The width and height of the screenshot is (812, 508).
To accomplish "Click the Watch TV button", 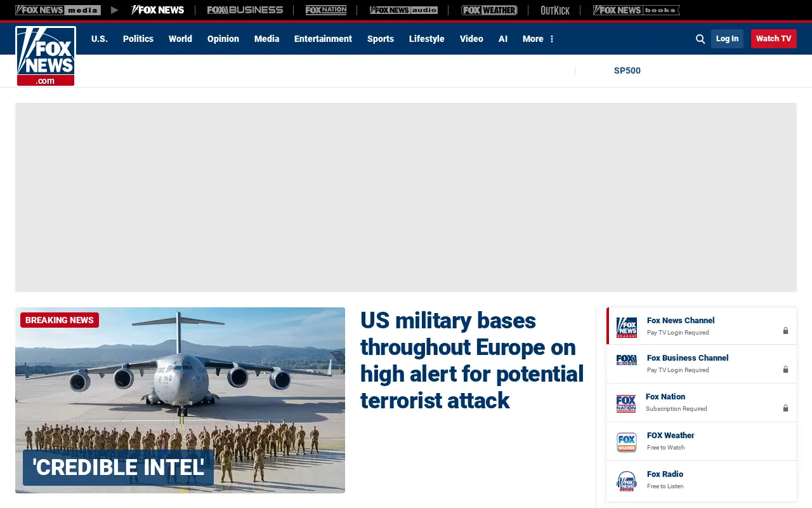I will coord(774,39).
